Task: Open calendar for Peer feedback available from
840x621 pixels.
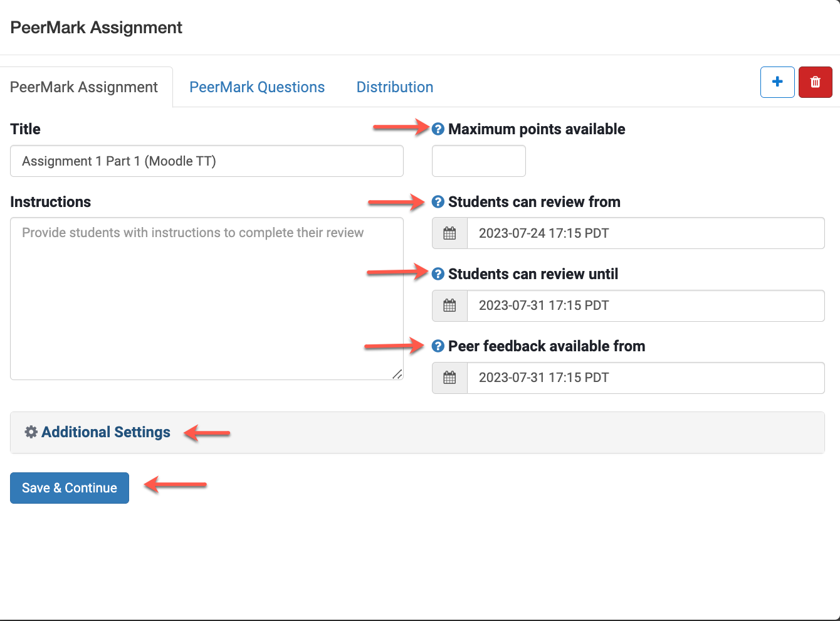Action: click(x=449, y=378)
